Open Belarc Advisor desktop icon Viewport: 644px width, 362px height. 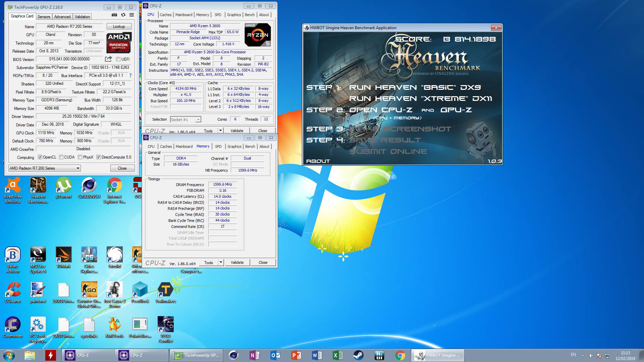(13, 260)
